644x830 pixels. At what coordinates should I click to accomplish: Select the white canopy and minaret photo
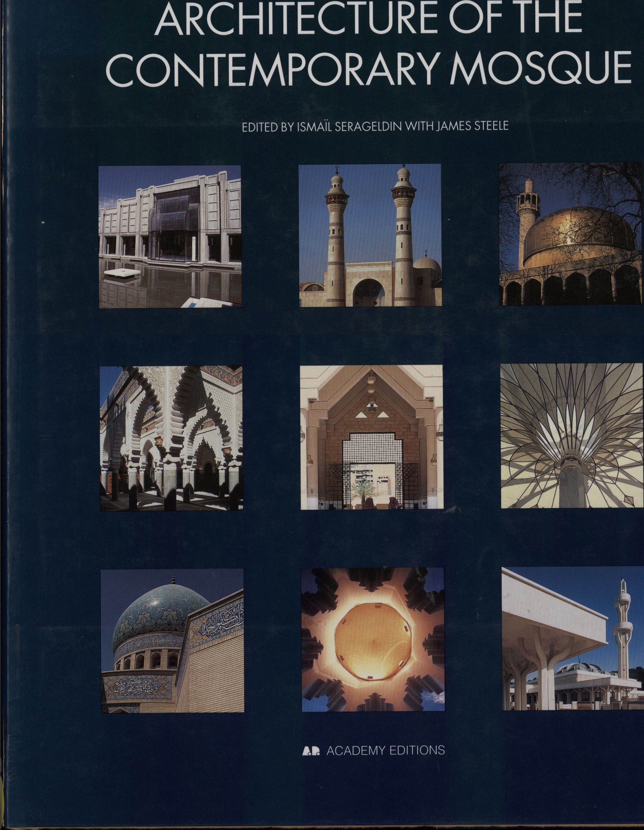click(573, 638)
